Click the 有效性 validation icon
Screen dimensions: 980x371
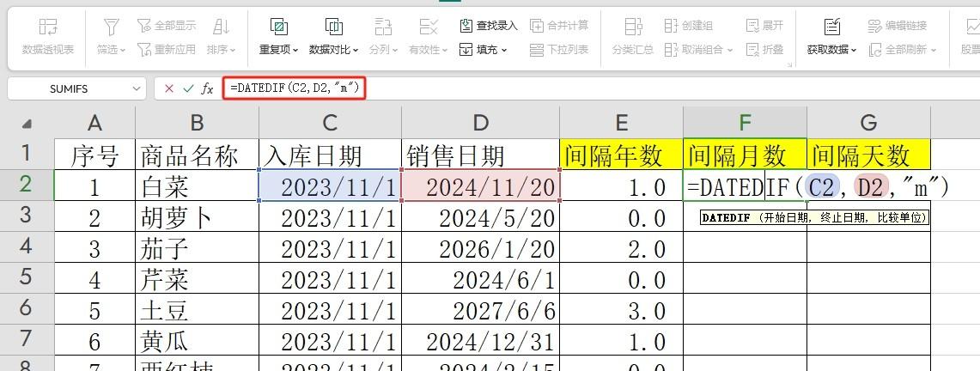(428, 27)
